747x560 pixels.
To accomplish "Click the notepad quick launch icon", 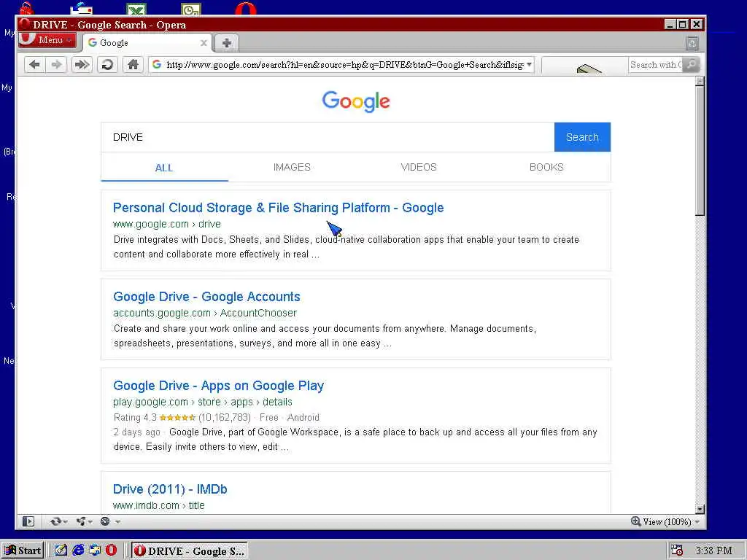I will click(61, 551).
